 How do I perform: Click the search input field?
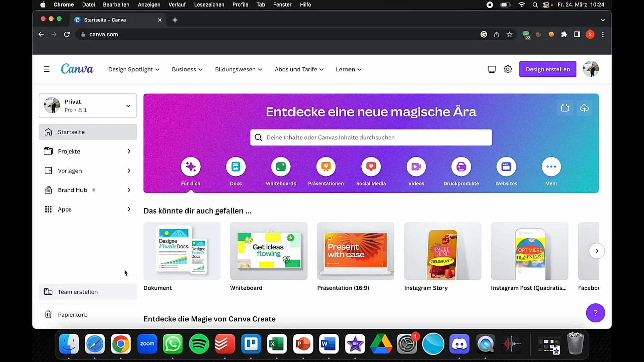(x=371, y=137)
